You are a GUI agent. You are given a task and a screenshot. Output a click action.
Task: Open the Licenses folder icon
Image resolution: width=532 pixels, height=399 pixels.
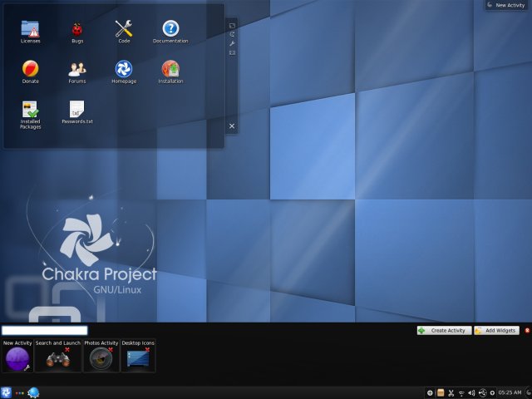[x=31, y=29]
